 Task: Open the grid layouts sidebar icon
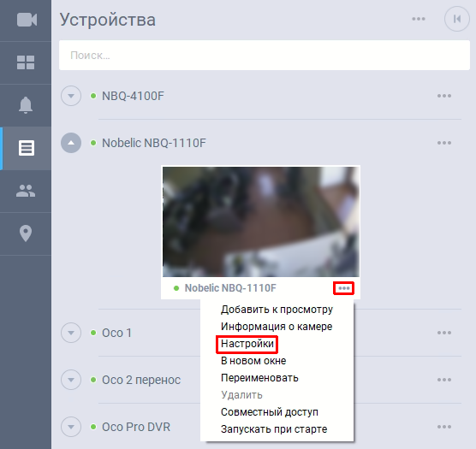[x=26, y=62]
